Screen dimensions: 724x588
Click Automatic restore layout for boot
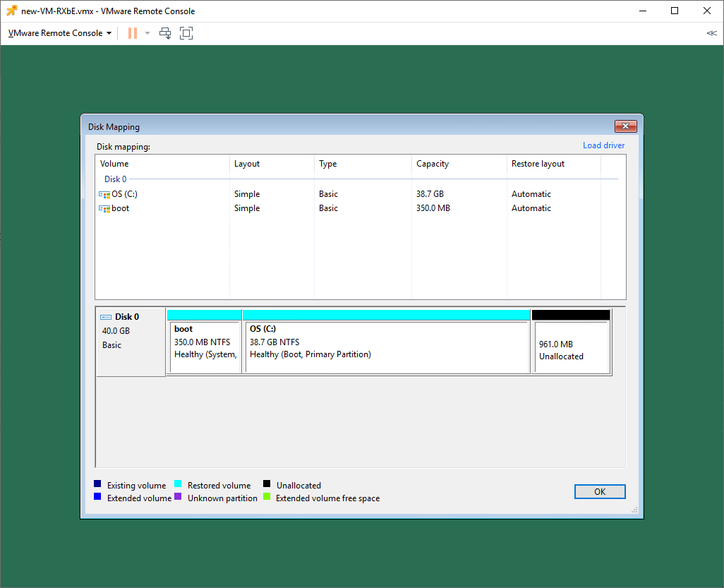click(531, 208)
